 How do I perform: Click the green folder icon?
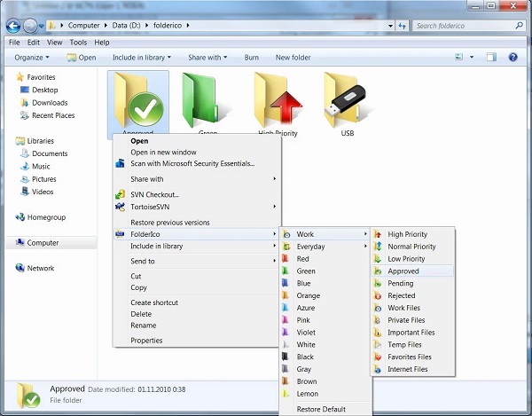(x=207, y=99)
